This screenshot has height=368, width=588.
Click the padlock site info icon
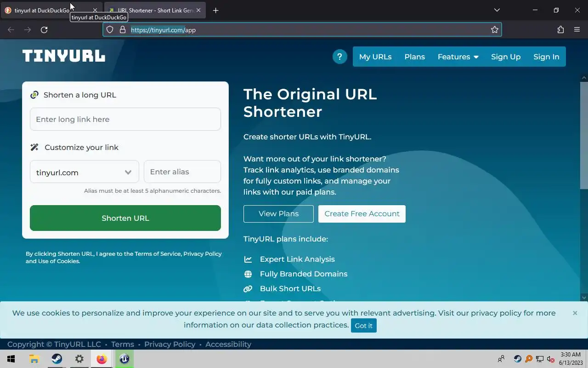pyautogui.click(x=122, y=30)
